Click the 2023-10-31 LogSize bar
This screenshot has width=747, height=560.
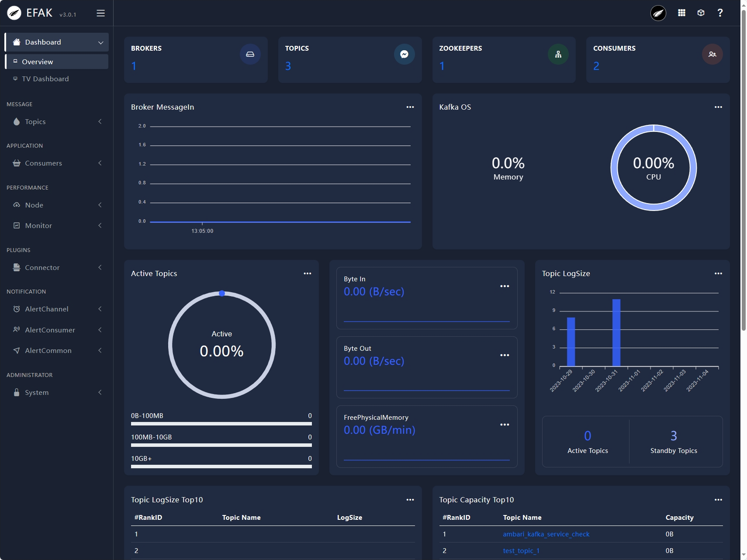point(616,332)
